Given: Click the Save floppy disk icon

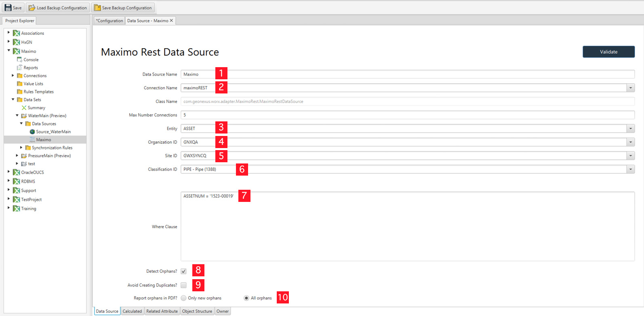Looking at the screenshot, I should pyautogui.click(x=8, y=8).
